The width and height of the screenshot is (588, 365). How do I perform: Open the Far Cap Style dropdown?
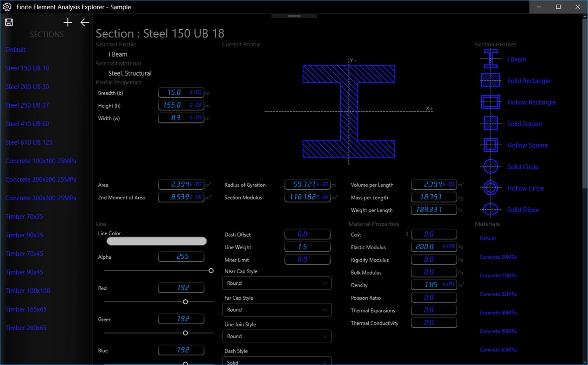276,310
